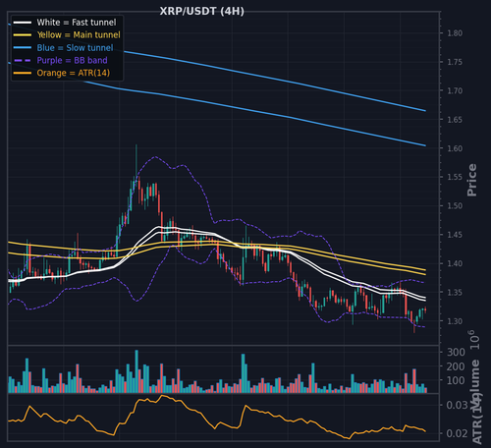The width and height of the screenshot is (491, 448).
Task: Click the 0.02 ATR axis label
Action: click(457, 433)
